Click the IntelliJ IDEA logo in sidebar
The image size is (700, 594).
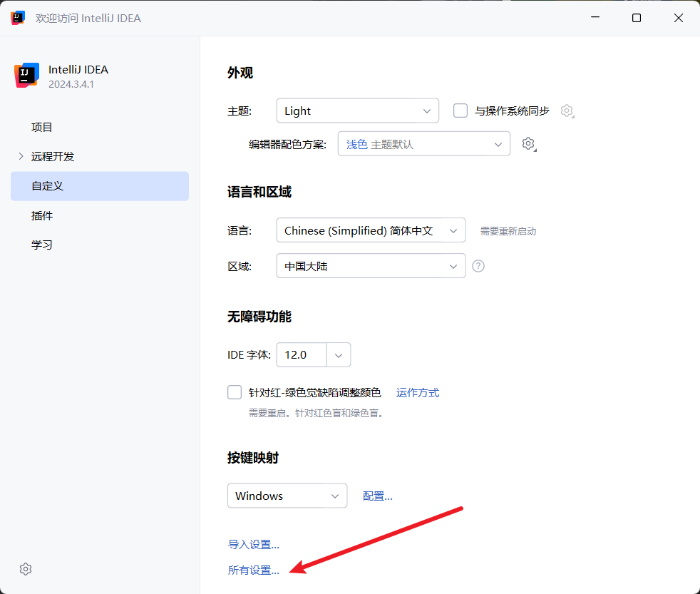[x=27, y=75]
